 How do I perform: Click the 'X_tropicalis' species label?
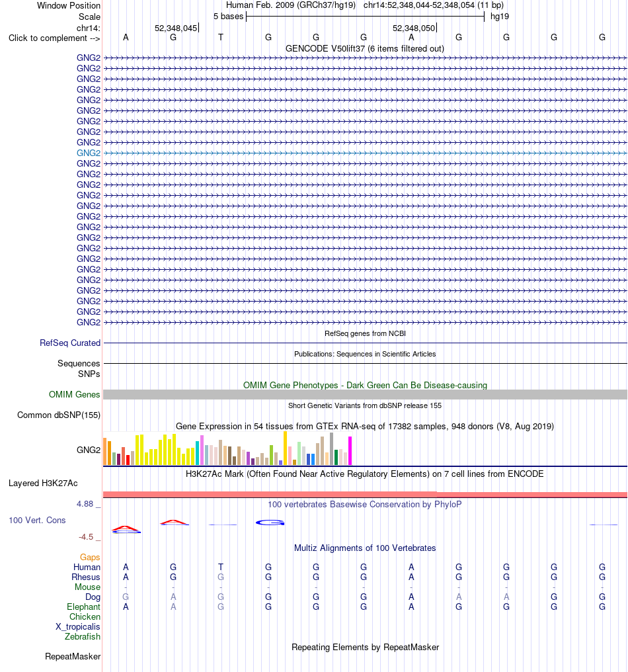pyautogui.click(x=78, y=626)
